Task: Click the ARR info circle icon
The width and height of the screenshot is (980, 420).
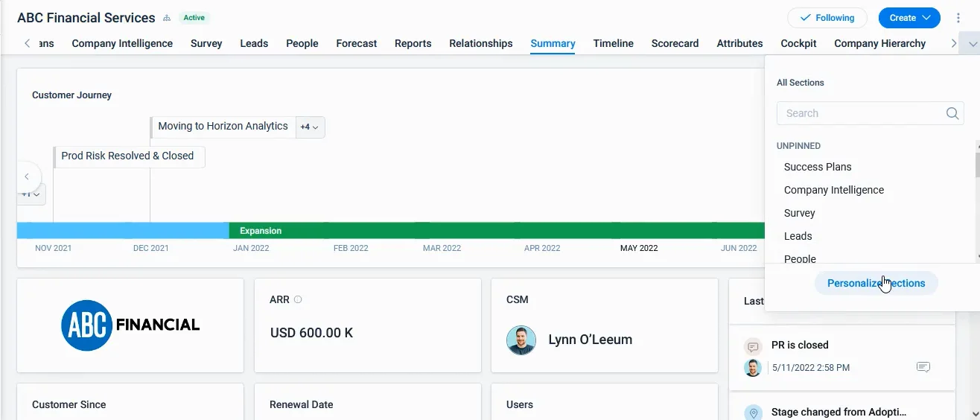Action: [298, 299]
